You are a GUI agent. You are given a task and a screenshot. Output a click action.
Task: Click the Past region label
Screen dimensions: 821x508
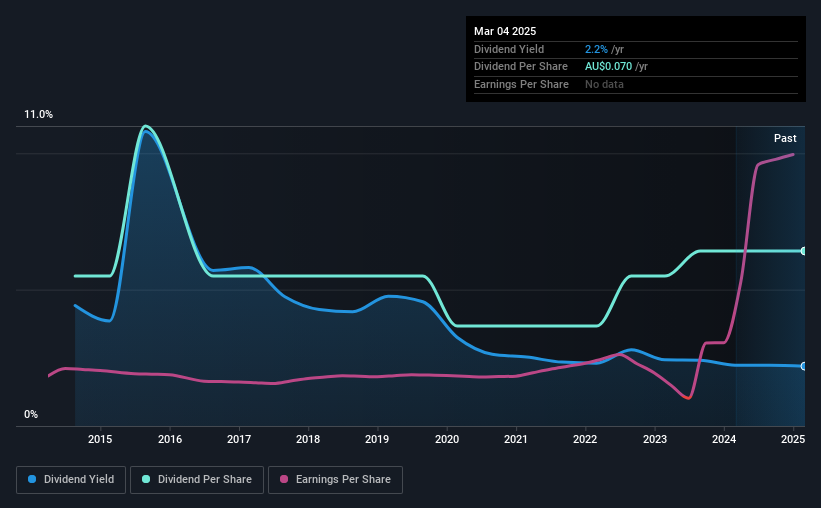point(785,138)
